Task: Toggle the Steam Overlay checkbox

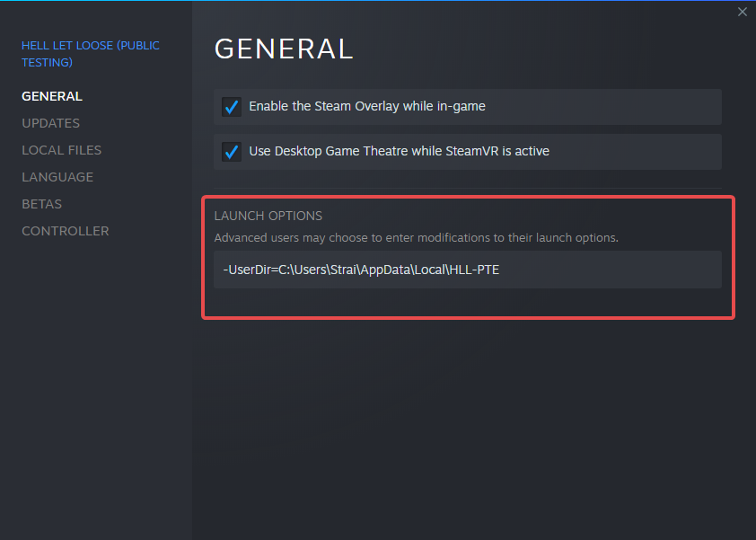Action: [x=232, y=107]
